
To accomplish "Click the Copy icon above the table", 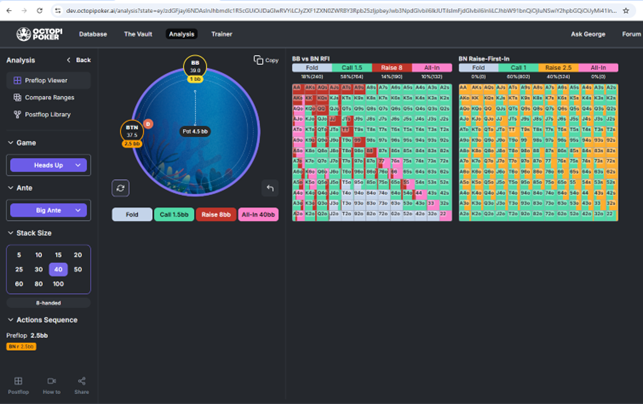I will pos(266,60).
